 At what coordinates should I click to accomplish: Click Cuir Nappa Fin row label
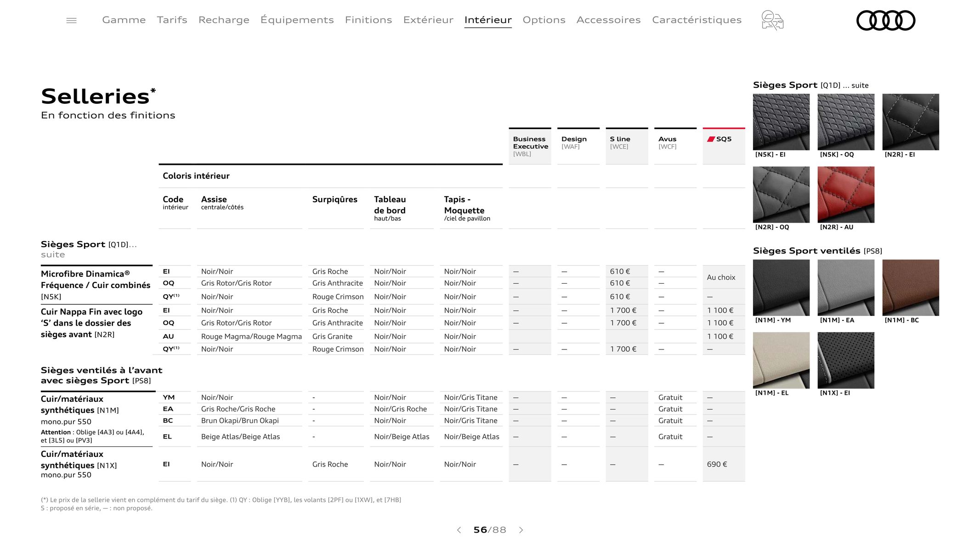(x=91, y=323)
